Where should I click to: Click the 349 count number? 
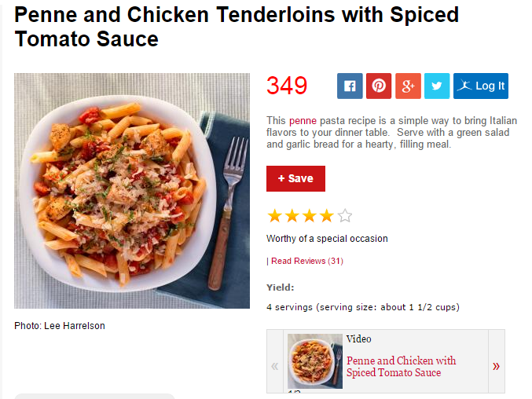pos(287,86)
